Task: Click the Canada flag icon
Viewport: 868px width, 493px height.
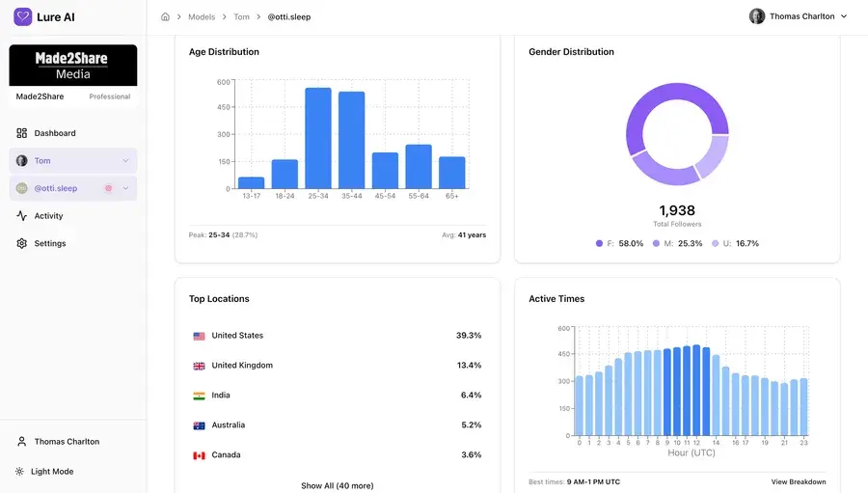Action: 199,455
